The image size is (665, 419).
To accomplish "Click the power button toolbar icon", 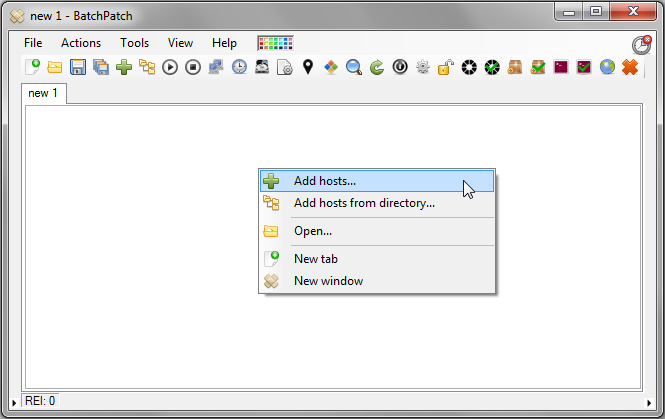I will coord(400,67).
